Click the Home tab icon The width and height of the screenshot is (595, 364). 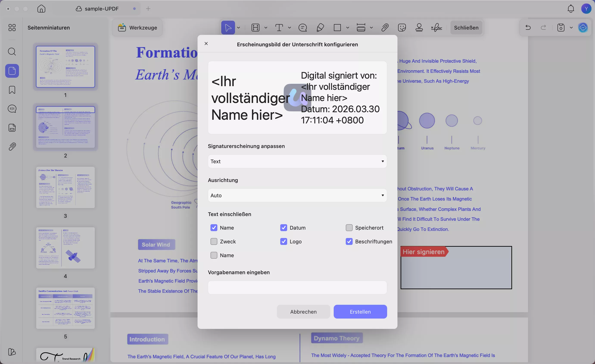[x=41, y=9]
